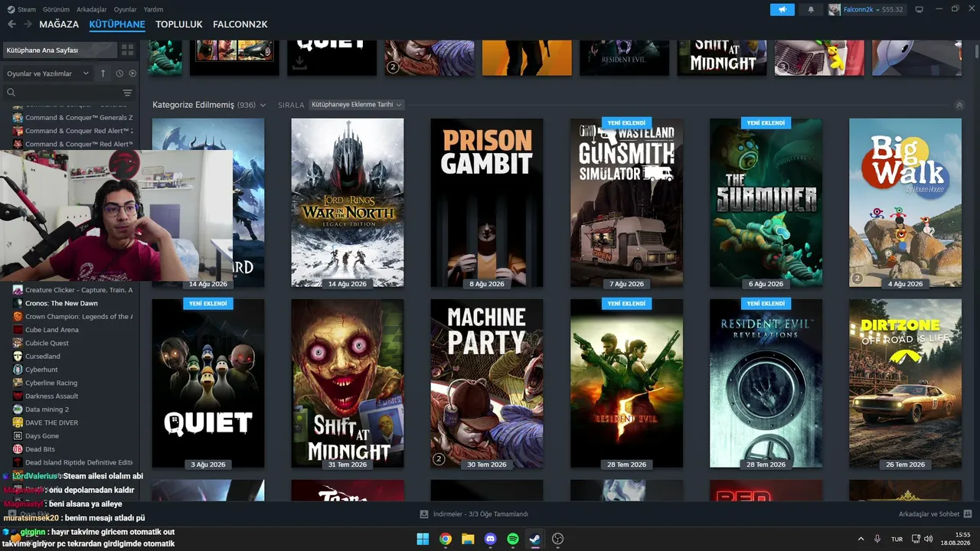Click the $55.32 wallet balance
The height and width of the screenshot is (551, 980).
[893, 9]
